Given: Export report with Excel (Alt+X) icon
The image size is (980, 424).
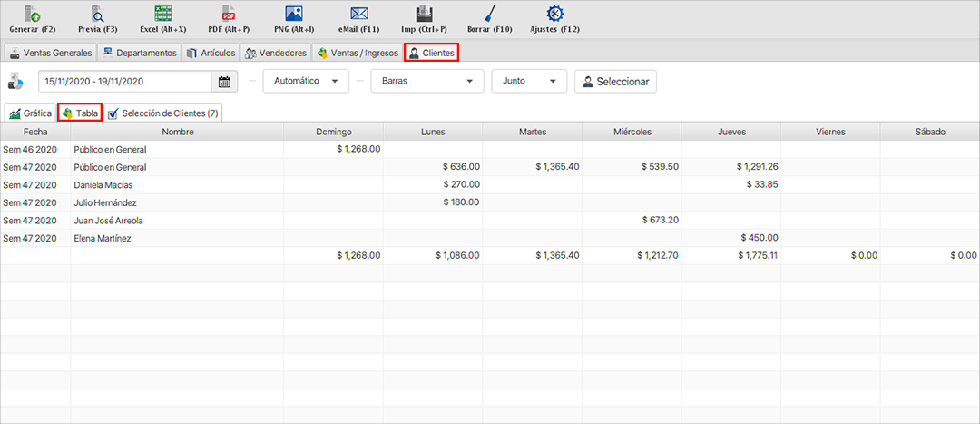Looking at the screenshot, I should click(x=163, y=15).
